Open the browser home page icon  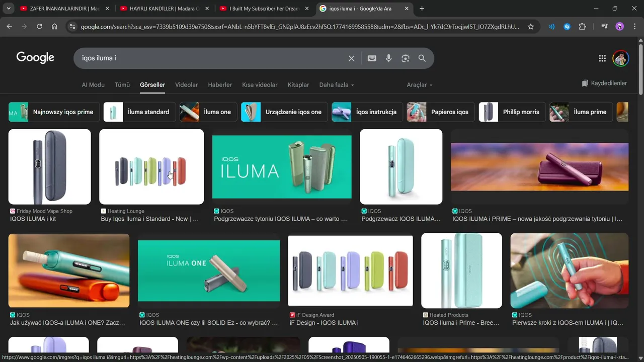(54, 27)
